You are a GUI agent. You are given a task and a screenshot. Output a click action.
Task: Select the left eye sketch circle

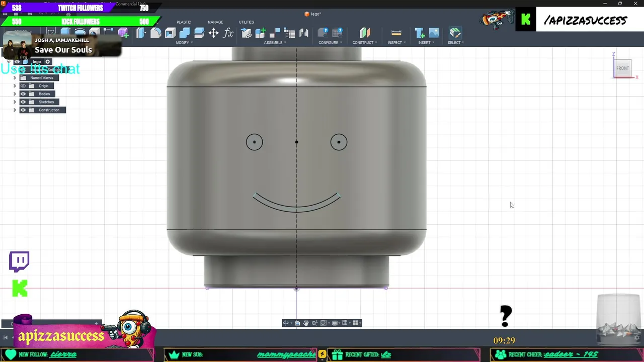pos(254,142)
